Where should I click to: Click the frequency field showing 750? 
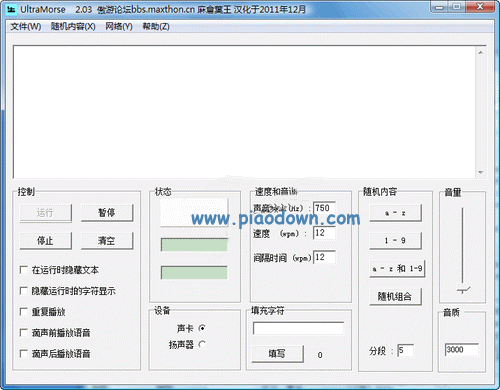pyautogui.click(x=324, y=208)
